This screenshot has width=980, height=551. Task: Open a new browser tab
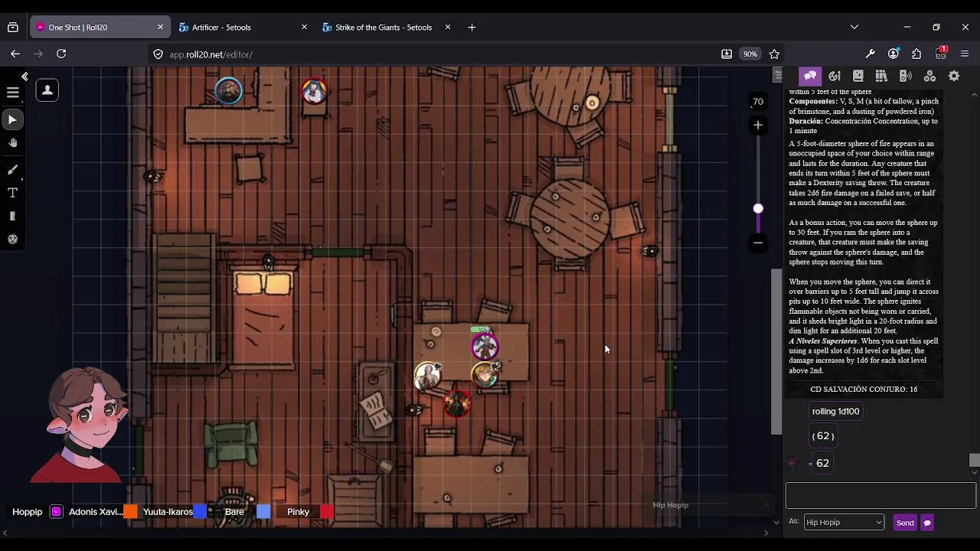[x=472, y=27]
